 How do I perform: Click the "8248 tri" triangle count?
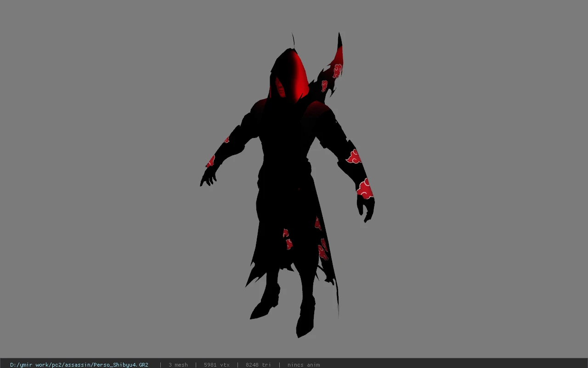pyautogui.click(x=258, y=365)
